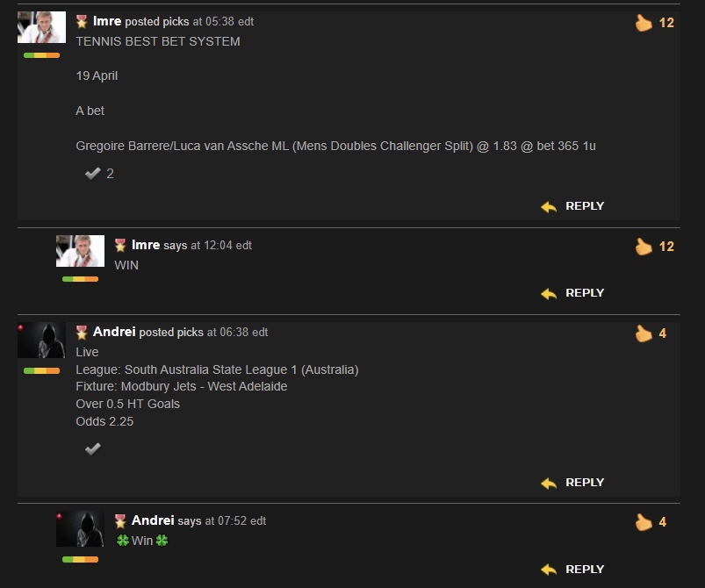Open Andrei's hooded avatar on picks post

click(41, 340)
